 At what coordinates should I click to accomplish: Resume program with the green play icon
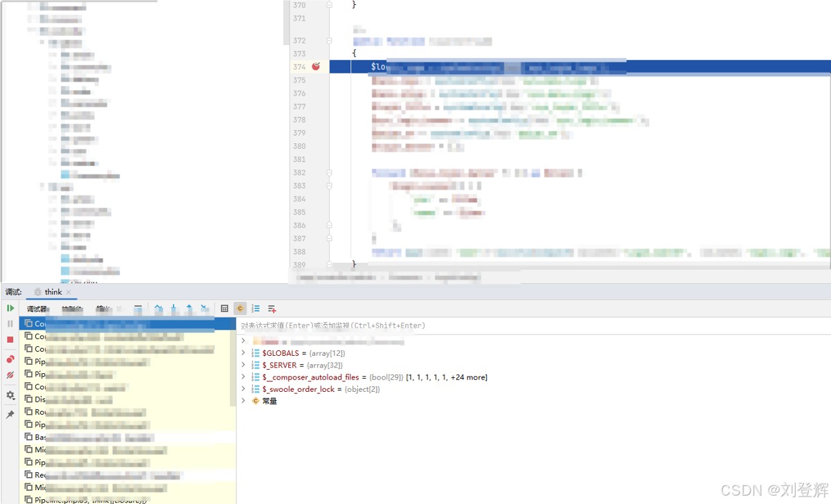point(10,308)
